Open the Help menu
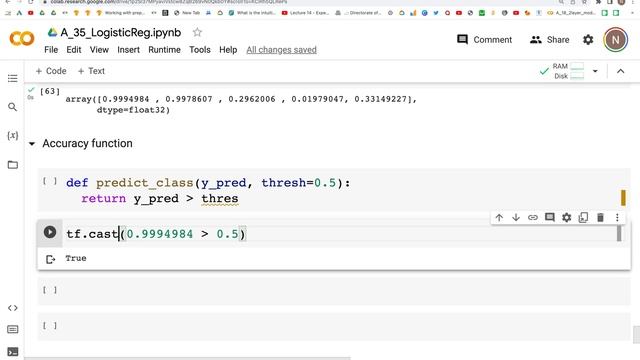Screen dimensions: 640x360 (x=228, y=50)
